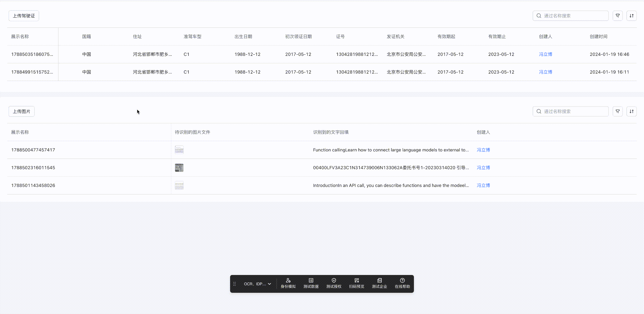The width and height of the screenshot is (644, 314).
Task: Open 身份模拟 in the bottom toolbar
Action: pos(288,283)
